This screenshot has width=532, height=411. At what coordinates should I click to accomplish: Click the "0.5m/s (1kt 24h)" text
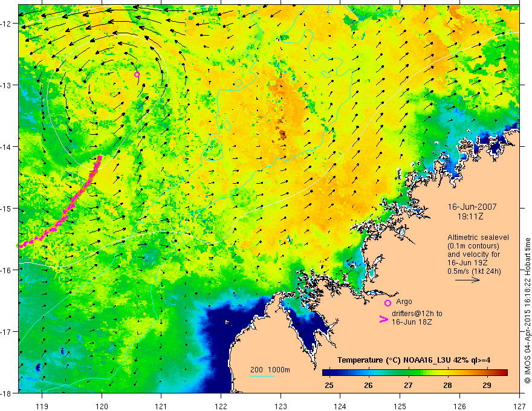coord(475,271)
